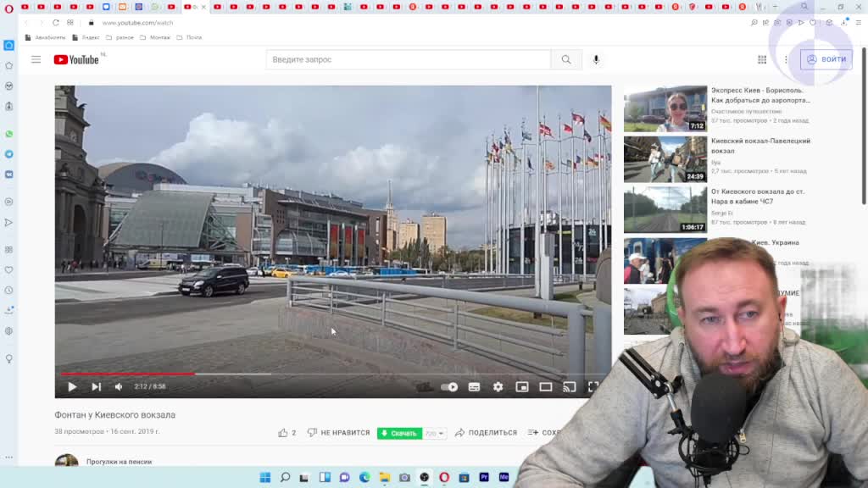
Task: Launch Edge from the taskbar
Action: 364,477
